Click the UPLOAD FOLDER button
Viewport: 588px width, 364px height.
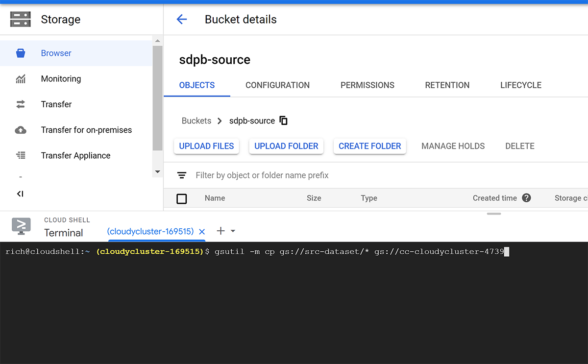pyautogui.click(x=286, y=146)
